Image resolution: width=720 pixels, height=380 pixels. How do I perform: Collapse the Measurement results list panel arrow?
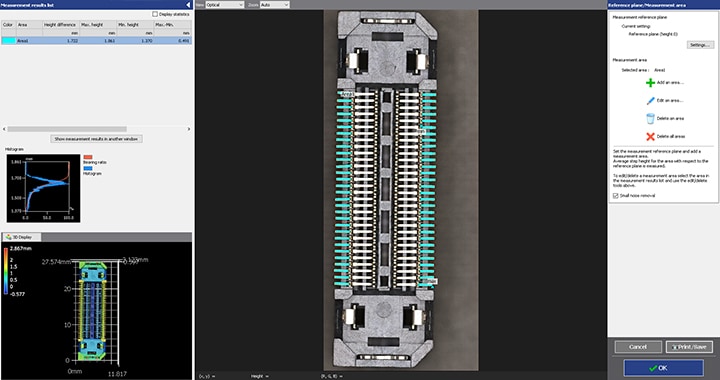coord(188,5)
